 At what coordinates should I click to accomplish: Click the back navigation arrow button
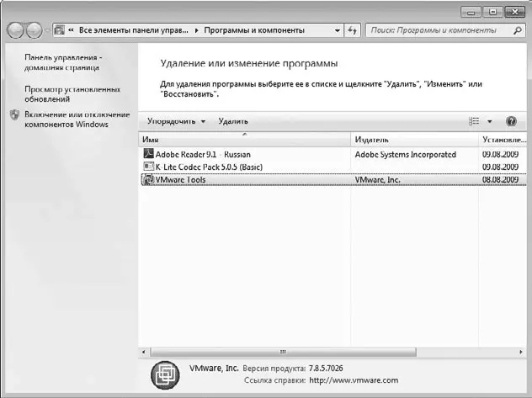[16, 30]
